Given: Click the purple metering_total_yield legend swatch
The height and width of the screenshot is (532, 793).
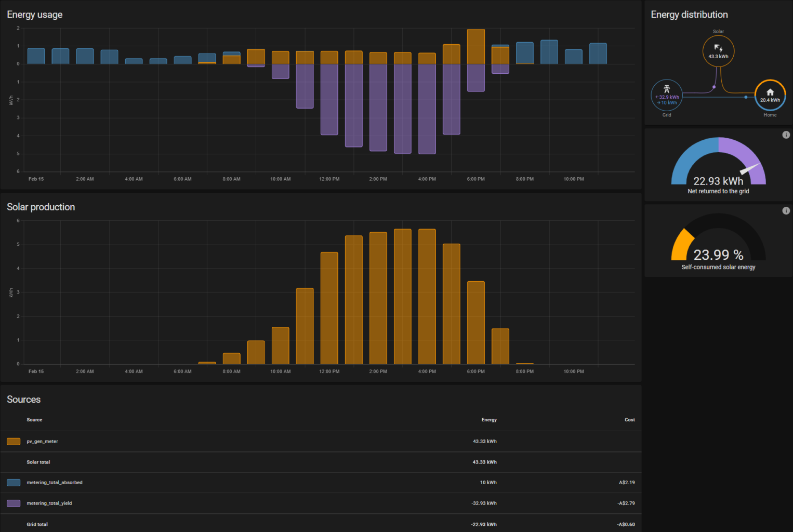Looking at the screenshot, I should coord(13,503).
